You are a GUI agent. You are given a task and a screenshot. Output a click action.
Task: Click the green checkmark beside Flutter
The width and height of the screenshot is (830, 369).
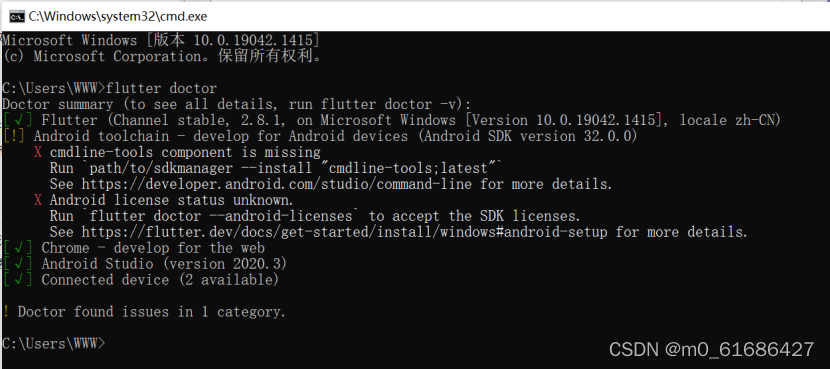[18, 120]
